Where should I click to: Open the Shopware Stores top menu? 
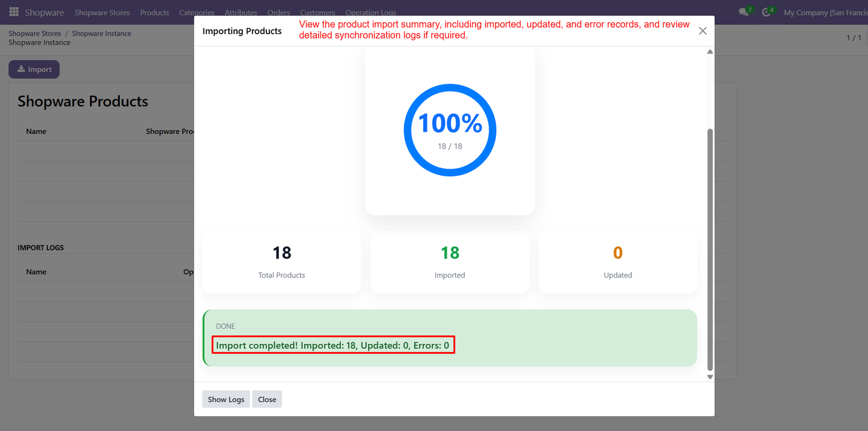103,12
